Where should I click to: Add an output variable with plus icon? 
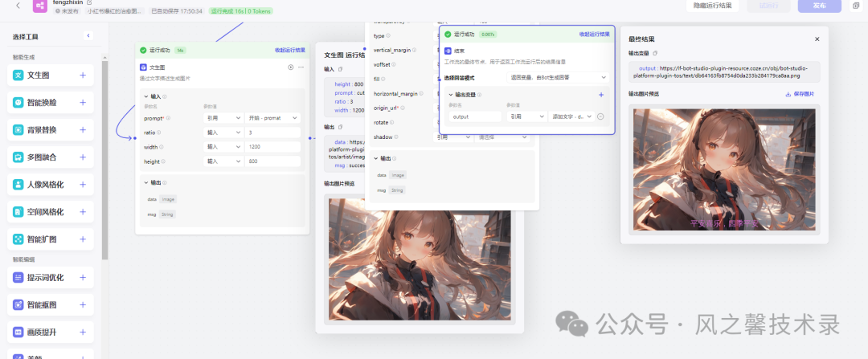601,95
